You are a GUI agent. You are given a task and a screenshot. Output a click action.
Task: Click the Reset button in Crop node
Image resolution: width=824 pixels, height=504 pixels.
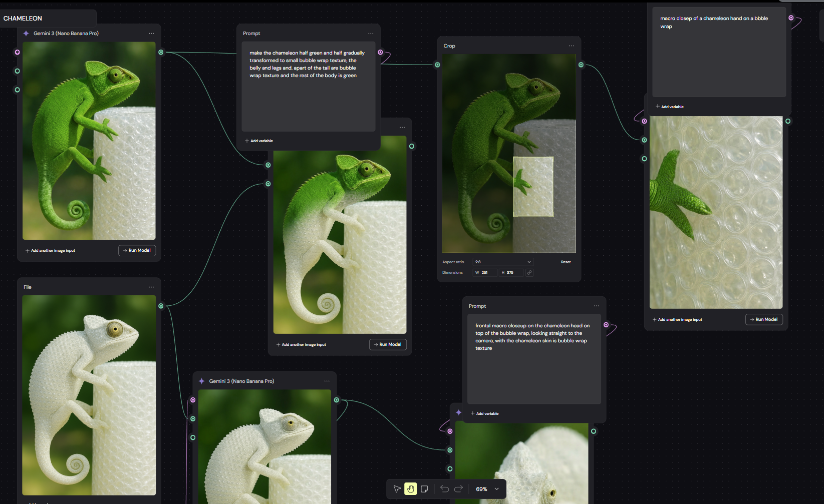566,262
